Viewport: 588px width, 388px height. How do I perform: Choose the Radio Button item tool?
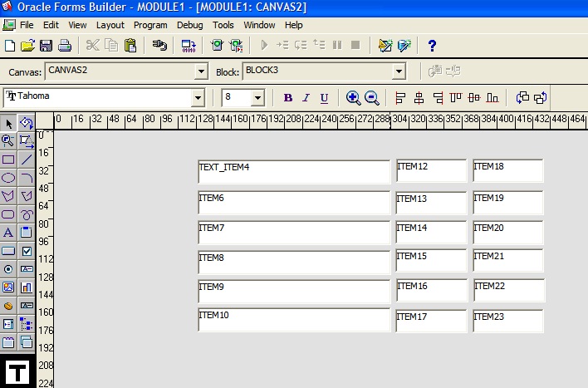pos(8,269)
